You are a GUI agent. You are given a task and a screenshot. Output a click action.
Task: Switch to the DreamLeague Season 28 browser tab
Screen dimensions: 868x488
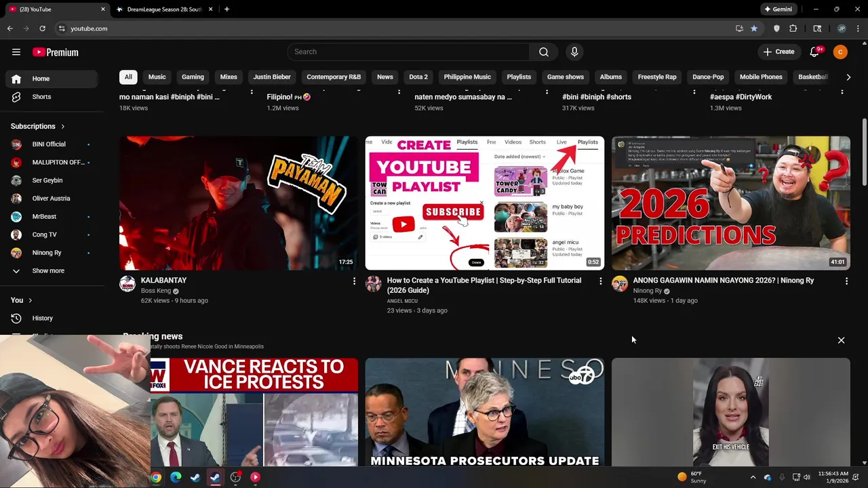coord(163,9)
